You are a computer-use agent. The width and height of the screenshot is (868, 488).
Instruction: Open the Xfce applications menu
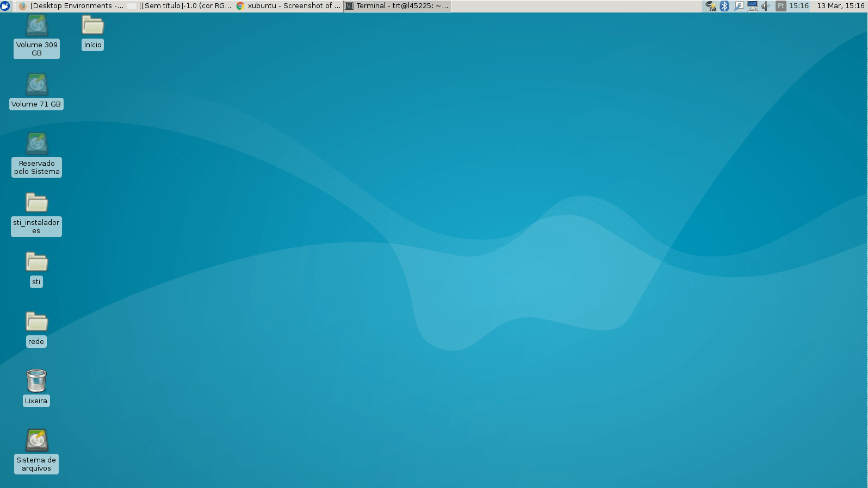pyautogui.click(x=5, y=6)
